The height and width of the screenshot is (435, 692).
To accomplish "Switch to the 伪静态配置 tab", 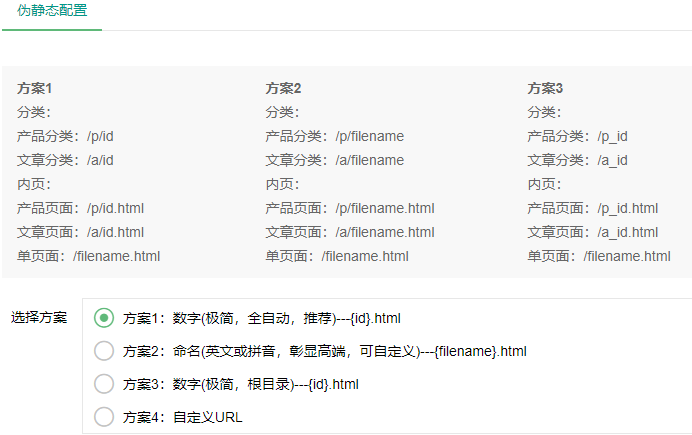I will click(x=52, y=12).
